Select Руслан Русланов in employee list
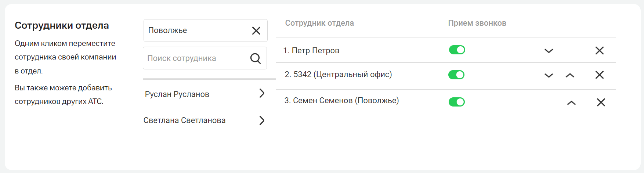 (x=177, y=94)
